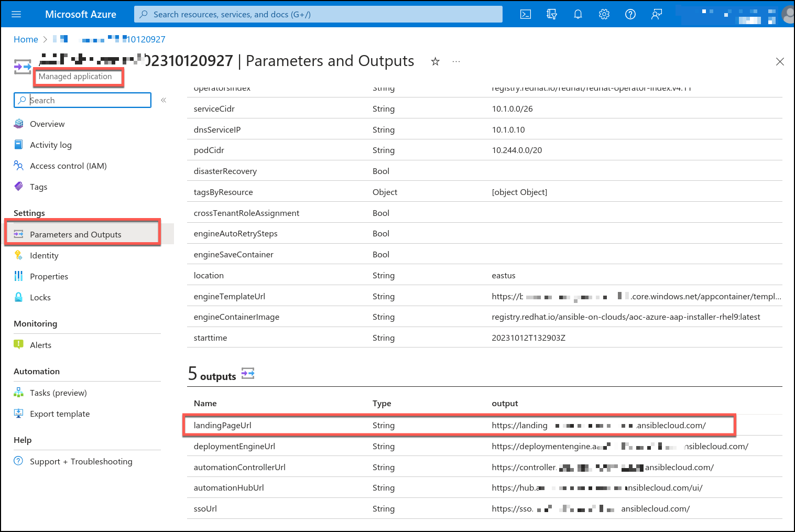Open portal settings gear icon
The image size is (795, 532).
(x=604, y=14)
